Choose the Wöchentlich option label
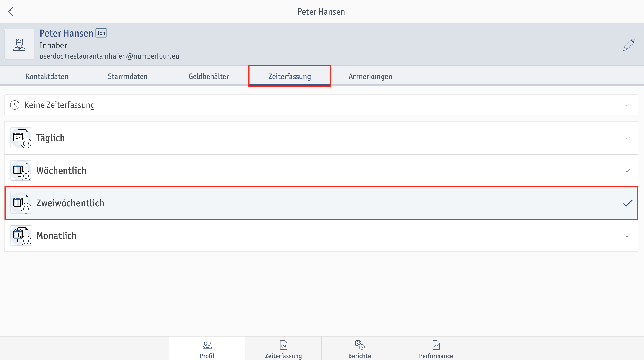Image resolution: width=644 pixels, height=360 pixels. click(x=62, y=171)
